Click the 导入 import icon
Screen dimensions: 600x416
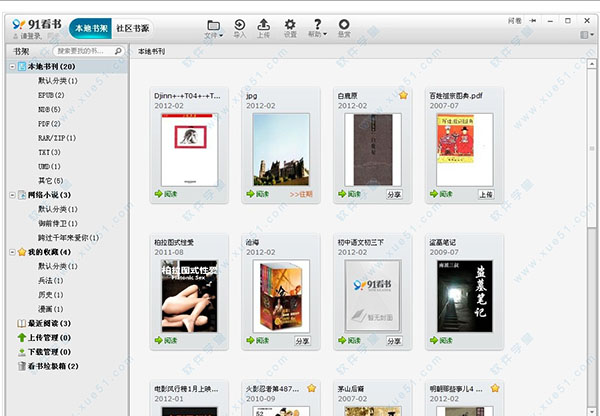240,29
